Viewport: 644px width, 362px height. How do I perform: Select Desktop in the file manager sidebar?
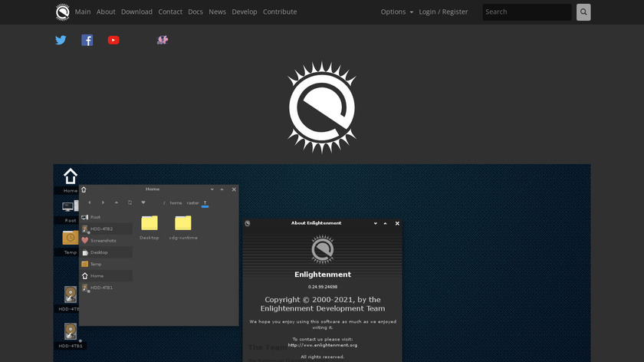[x=106, y=252]
